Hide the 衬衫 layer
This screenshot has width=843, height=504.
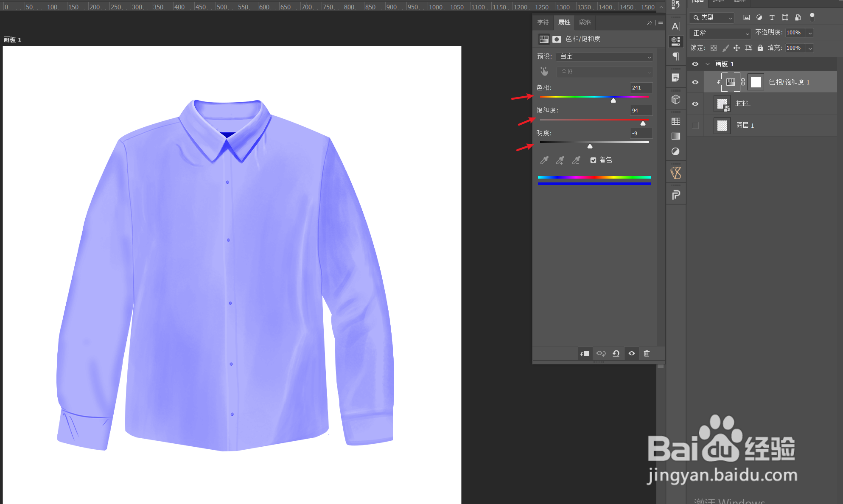coord(695,104)
